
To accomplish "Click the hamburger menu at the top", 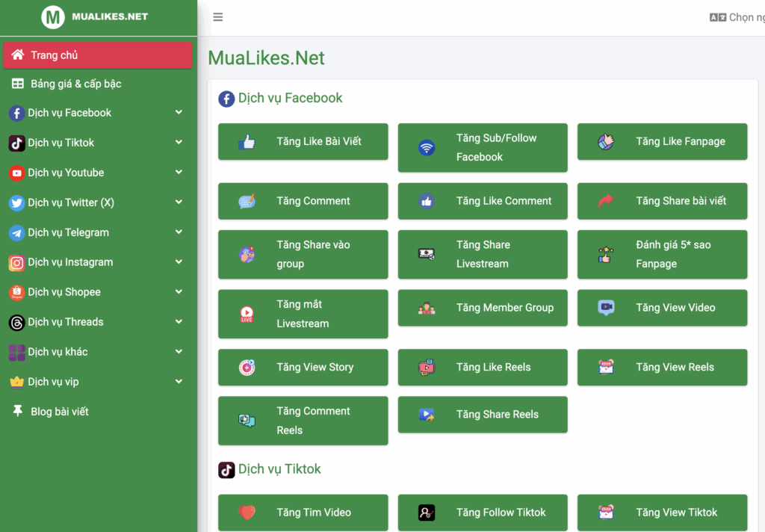I will pyautogui.click(x=217, y=16).
